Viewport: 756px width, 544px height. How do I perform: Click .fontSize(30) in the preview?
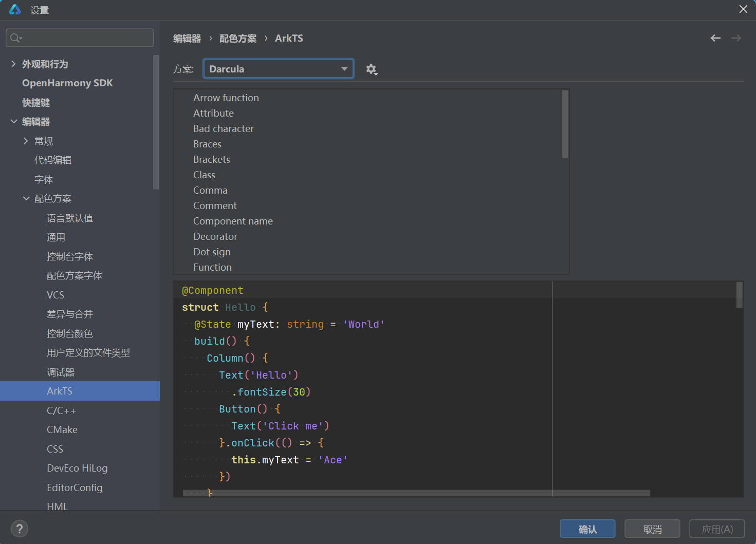271,392
